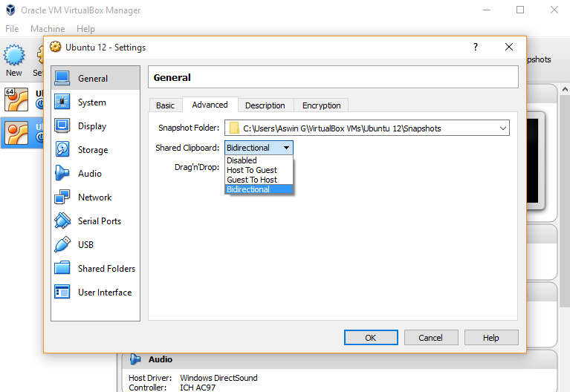
Task: Click OK to confirm settings
Action: tap(371, 338)
